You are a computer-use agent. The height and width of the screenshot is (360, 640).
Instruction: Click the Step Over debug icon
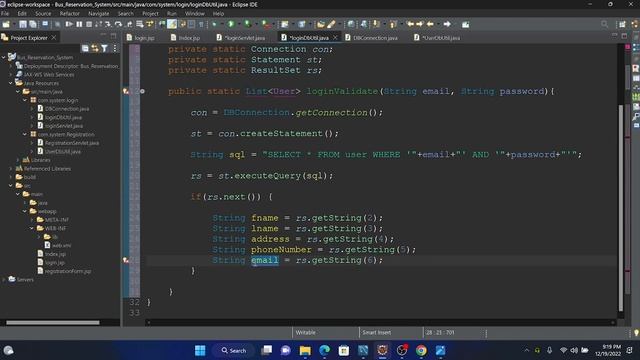(x=118, y=24)
